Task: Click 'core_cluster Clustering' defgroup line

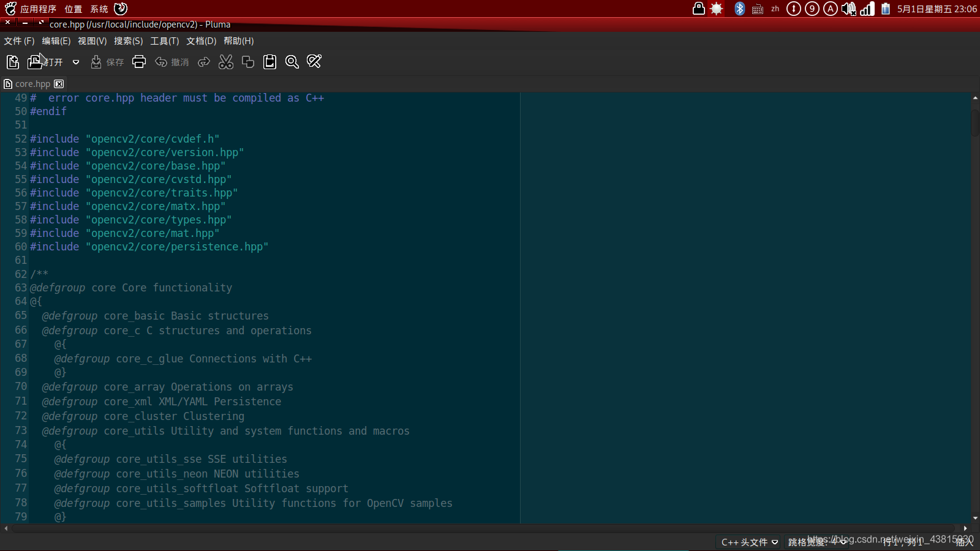Action: pos(143,416)
